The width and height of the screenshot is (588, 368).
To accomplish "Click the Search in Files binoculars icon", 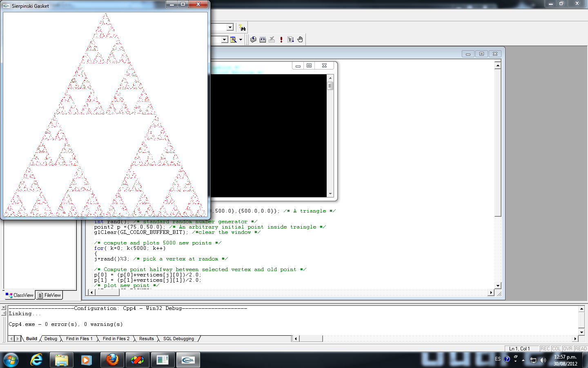I will (x=242, y=27).
